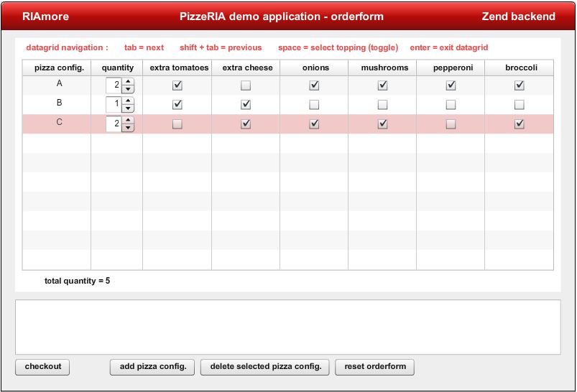This screenshot has width=577, height=392.
Task: Check extra cheese for pizza A
Action: [x=246, y=85]
